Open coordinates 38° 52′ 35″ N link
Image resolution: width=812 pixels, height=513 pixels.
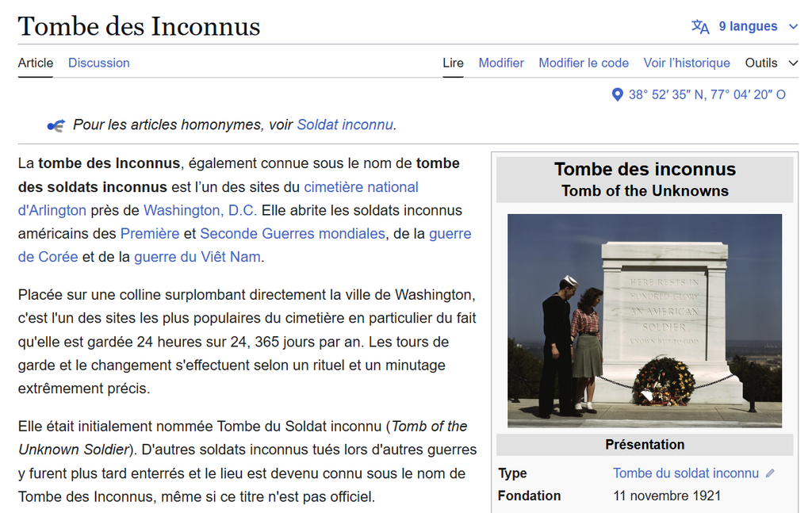[x=707, y=94]
